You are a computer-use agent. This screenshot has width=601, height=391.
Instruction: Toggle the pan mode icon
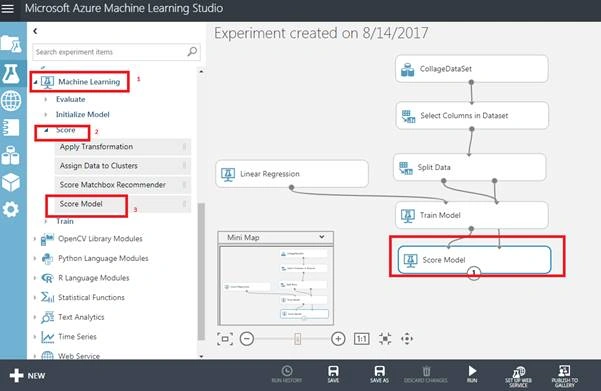(407, 339)
